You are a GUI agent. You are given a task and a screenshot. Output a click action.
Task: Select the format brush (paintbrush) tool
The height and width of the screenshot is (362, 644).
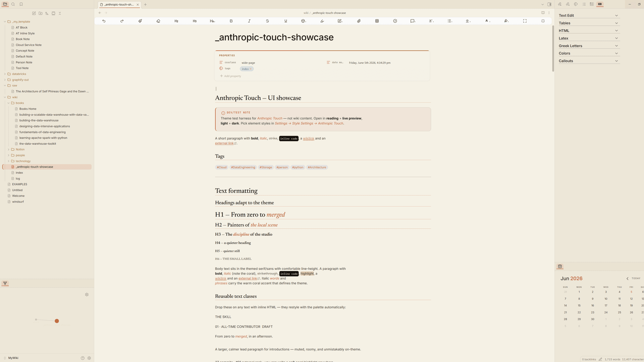[x=140, y=21]
